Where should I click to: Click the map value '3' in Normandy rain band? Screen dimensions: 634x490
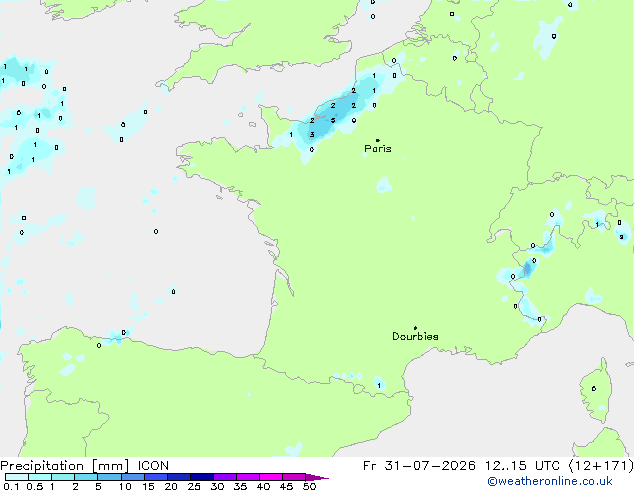click(312, 135)
